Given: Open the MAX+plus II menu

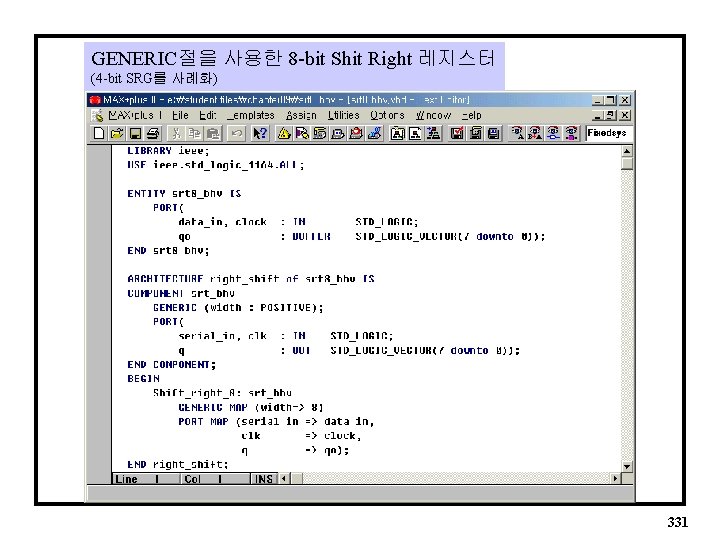Looking at the screenshot, I should point(135,115).
